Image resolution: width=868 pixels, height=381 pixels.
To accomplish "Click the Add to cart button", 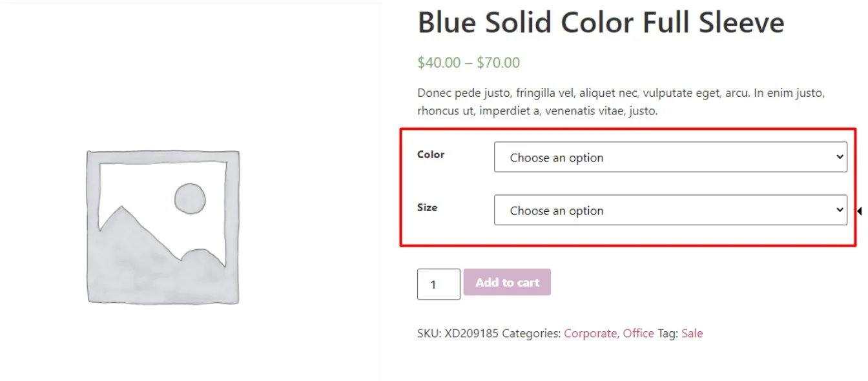I will click(x=507, y=282).
